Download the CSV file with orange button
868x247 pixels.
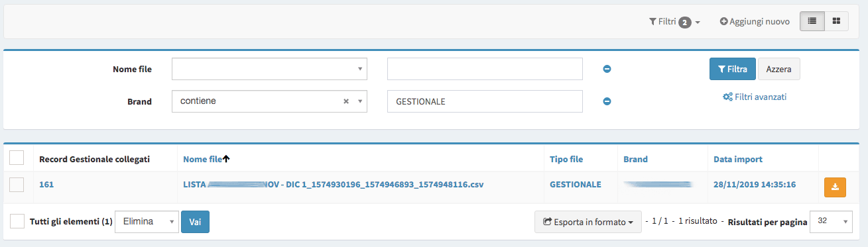click(x=835, y=187)
